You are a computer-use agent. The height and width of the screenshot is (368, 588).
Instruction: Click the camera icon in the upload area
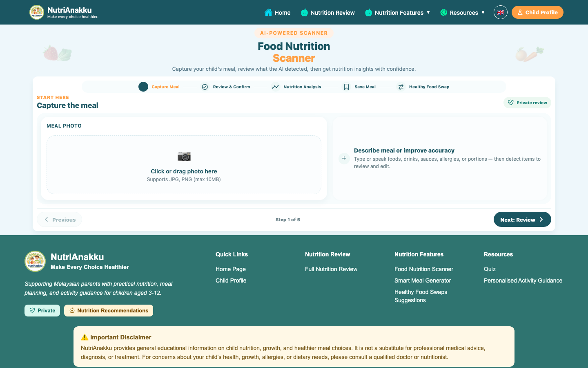click(184, 156)
